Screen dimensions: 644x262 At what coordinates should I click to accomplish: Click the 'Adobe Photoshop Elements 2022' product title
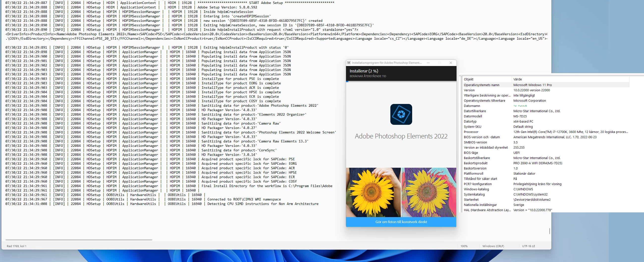401,136
